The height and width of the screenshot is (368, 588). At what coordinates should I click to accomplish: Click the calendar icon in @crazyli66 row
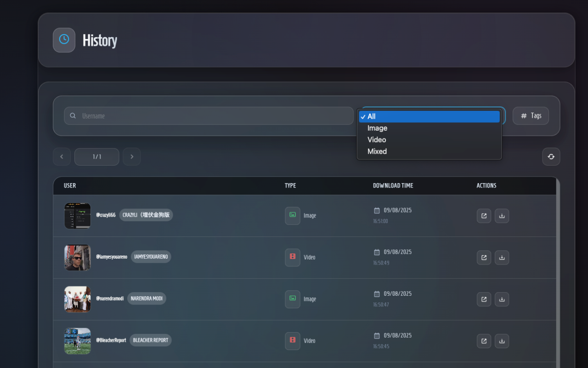click(x=377, y=210)
